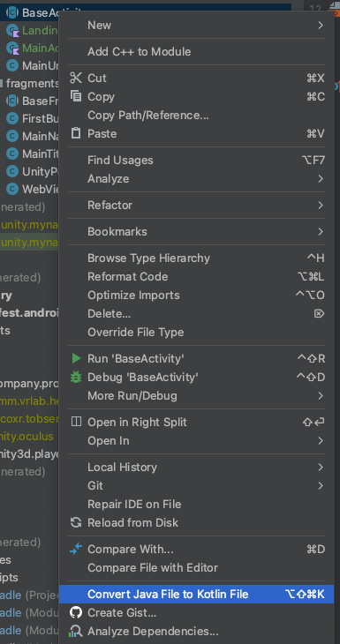340x644 pixels.
Task: Click the Debug 'BaseActivity' bug icon
Action: (x=76, y=377)
